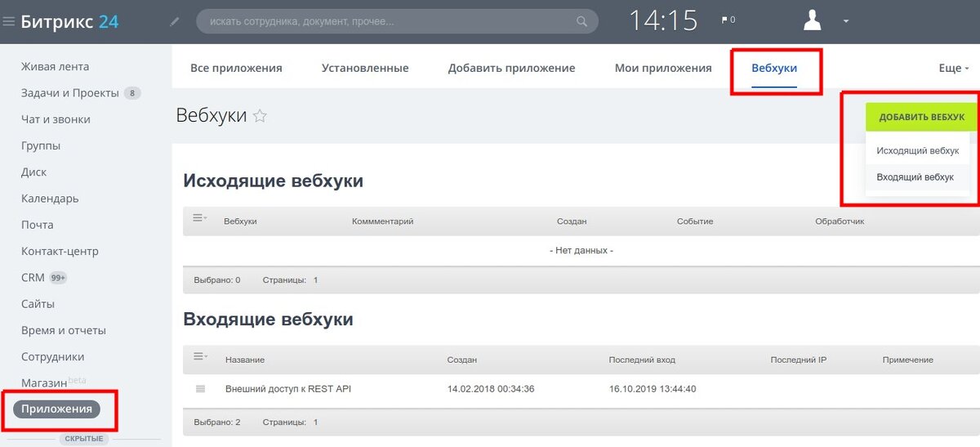Open the Мои приложения tab
The width and height of the screenshot is (980, 447).
coord(663,69)
